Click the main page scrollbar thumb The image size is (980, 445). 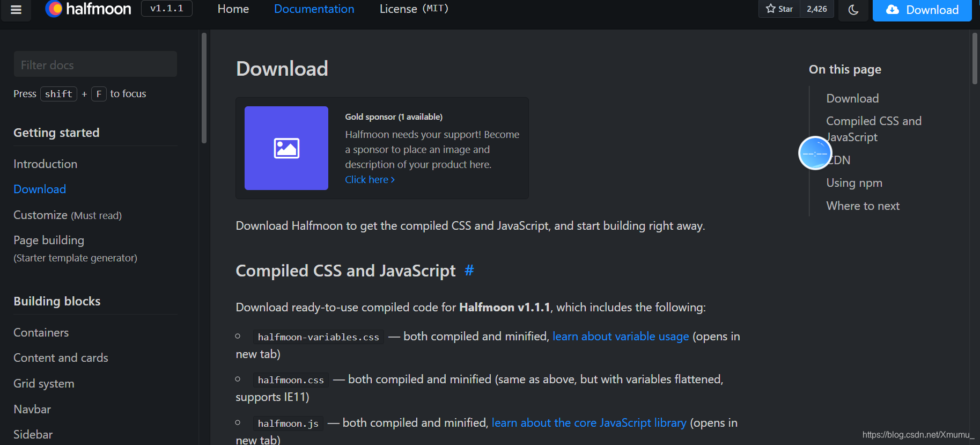click(975, 58)
